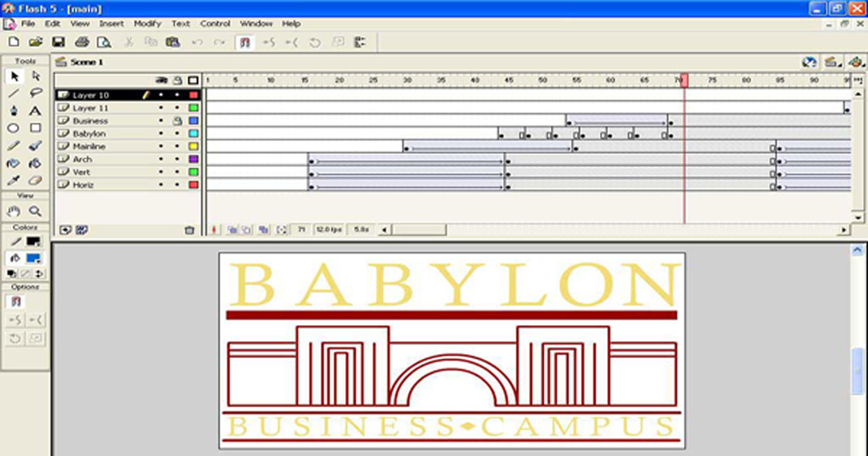Select the Eraser tool
Viewport: 868px width, 456px height.
click(35, 181)
